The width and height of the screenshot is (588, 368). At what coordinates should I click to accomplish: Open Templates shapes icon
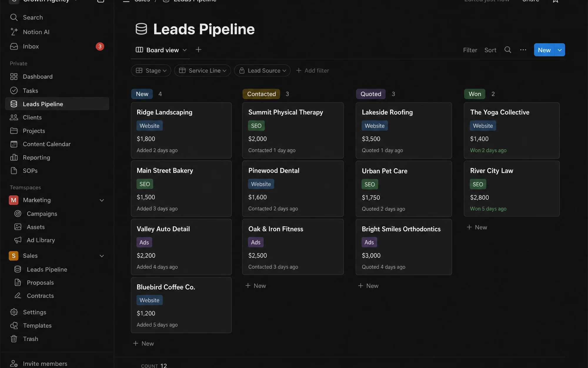pyautogui.click(x=14, y=325)
